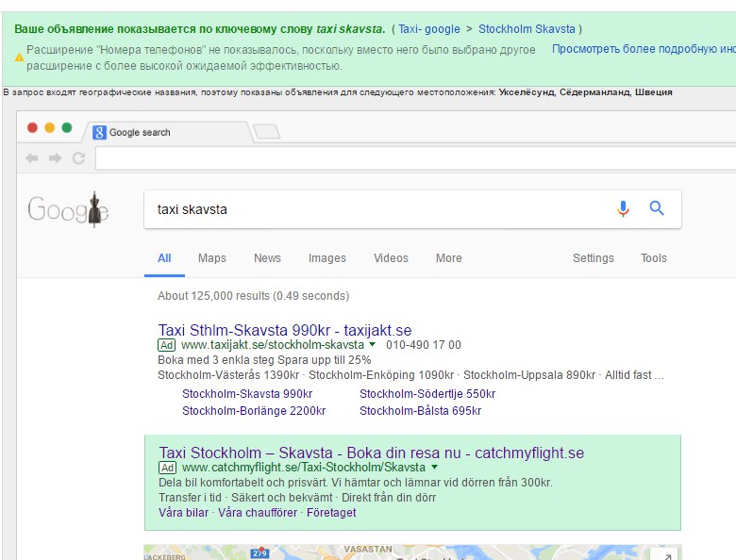Open Taxi Sthlm-Skavsta 990kr ad title
The image size is (736, 560).
285,330
